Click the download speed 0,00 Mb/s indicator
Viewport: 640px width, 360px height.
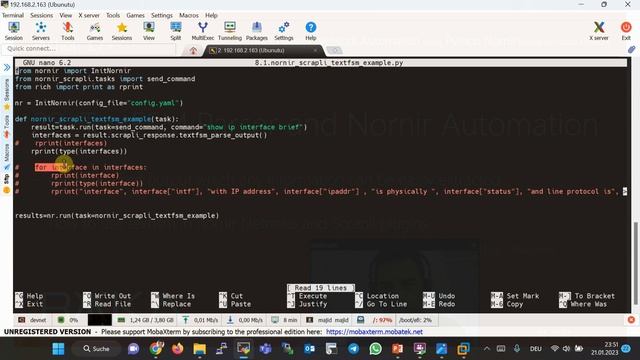[x=245, y=320]
